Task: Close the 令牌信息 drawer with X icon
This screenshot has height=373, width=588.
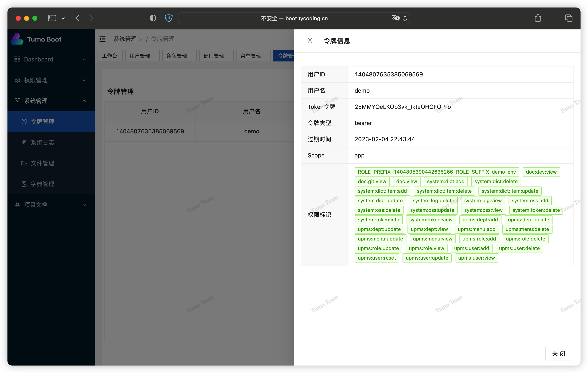Action: click(x=310, y=40)
